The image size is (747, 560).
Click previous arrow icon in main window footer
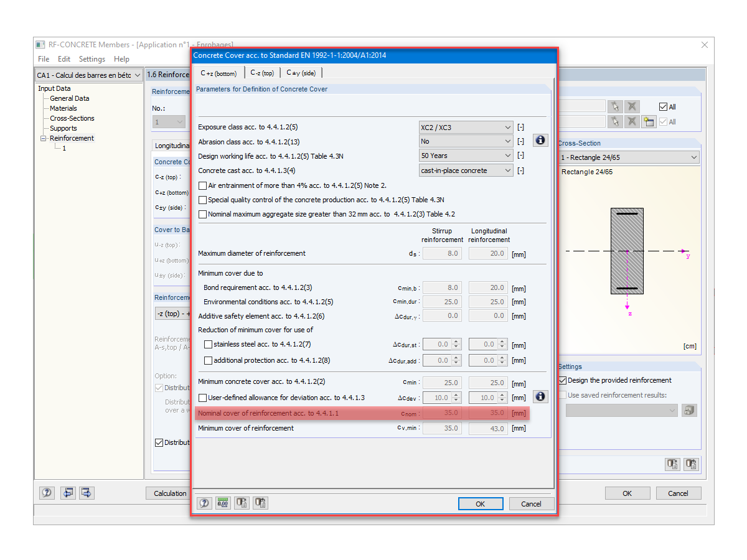[x=68, y=493]
